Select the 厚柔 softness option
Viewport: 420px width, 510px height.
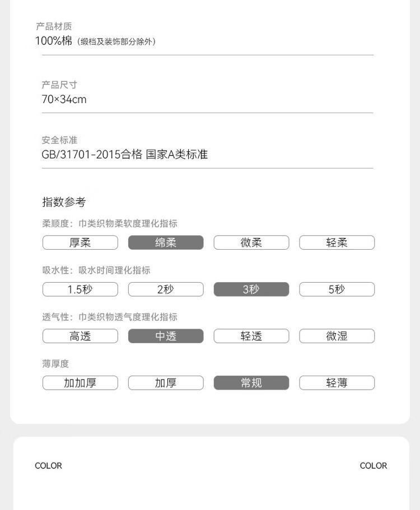click(x=80, y=242)
